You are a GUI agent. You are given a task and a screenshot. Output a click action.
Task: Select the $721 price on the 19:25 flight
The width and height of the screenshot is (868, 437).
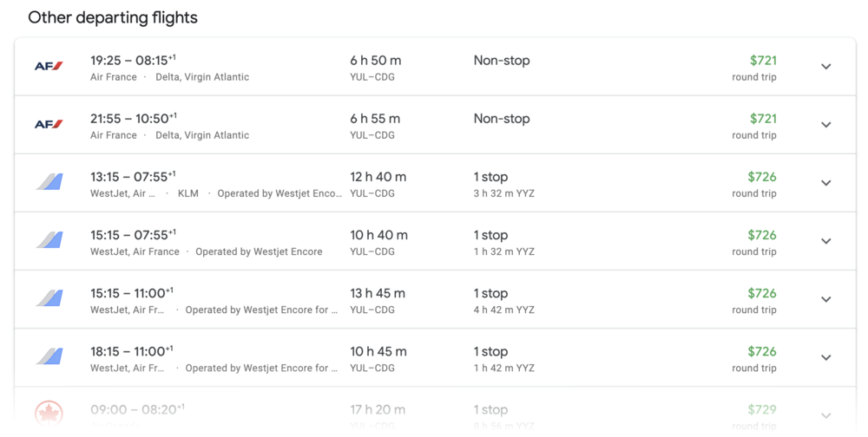(763, 61)
